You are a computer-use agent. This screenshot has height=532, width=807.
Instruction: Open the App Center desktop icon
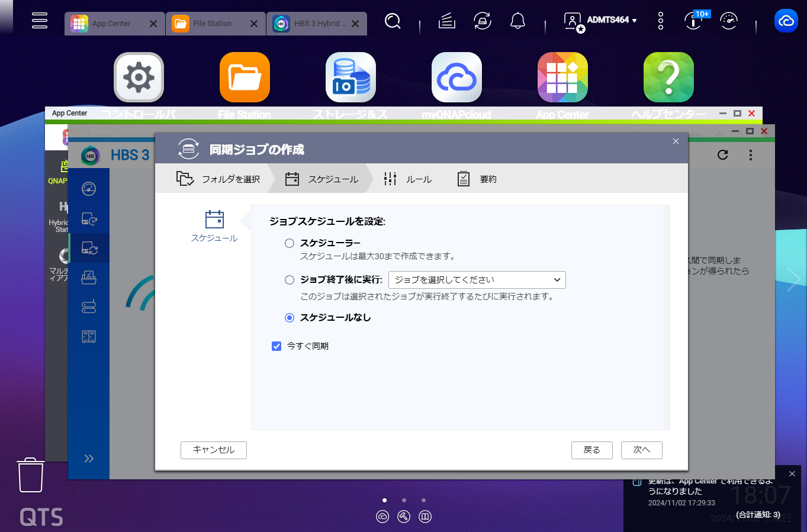(562, 78)
